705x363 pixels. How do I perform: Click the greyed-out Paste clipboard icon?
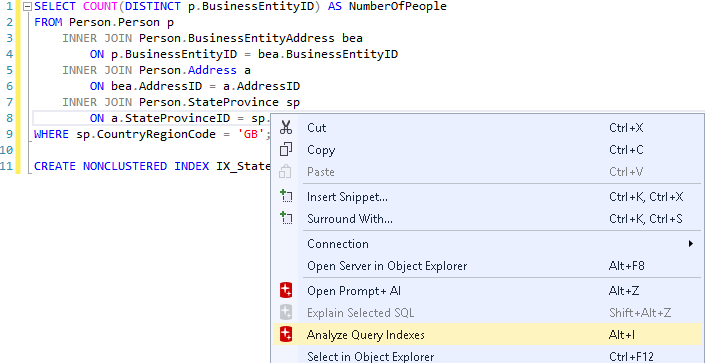286,172
